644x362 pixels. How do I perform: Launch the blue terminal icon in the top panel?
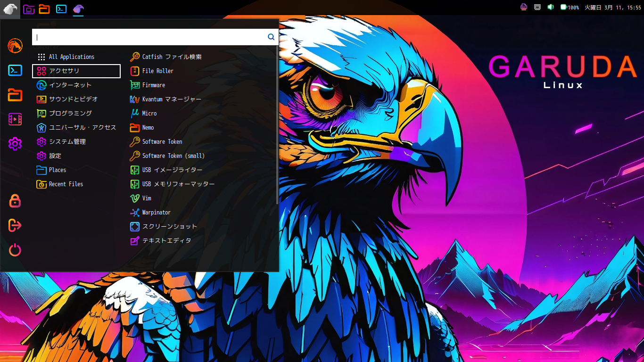coord(61,8)
